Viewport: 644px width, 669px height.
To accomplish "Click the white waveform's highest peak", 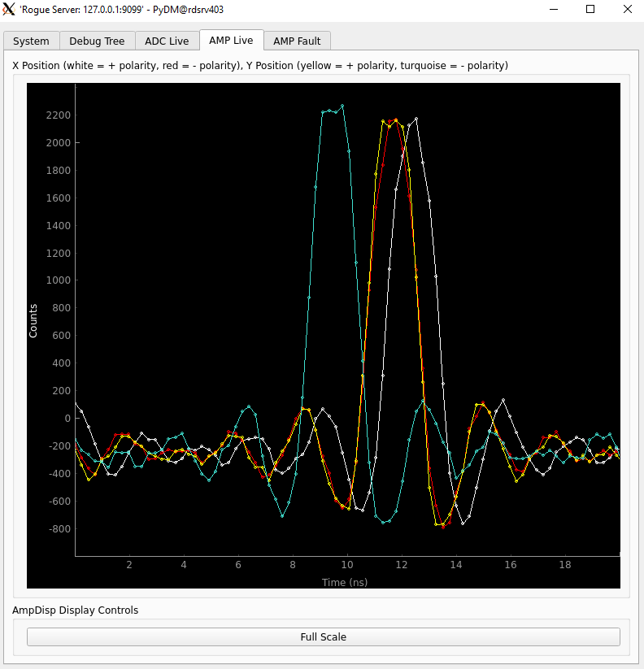I will coord(416,119).
